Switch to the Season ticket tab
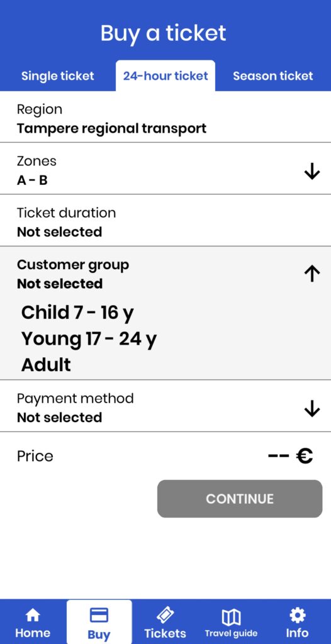 tap(273, 76)
